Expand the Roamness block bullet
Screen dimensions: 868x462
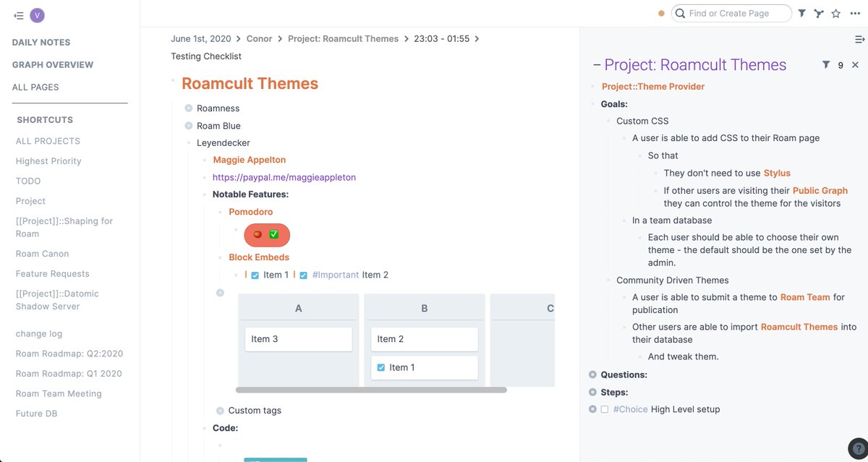(x=189, y=108)
